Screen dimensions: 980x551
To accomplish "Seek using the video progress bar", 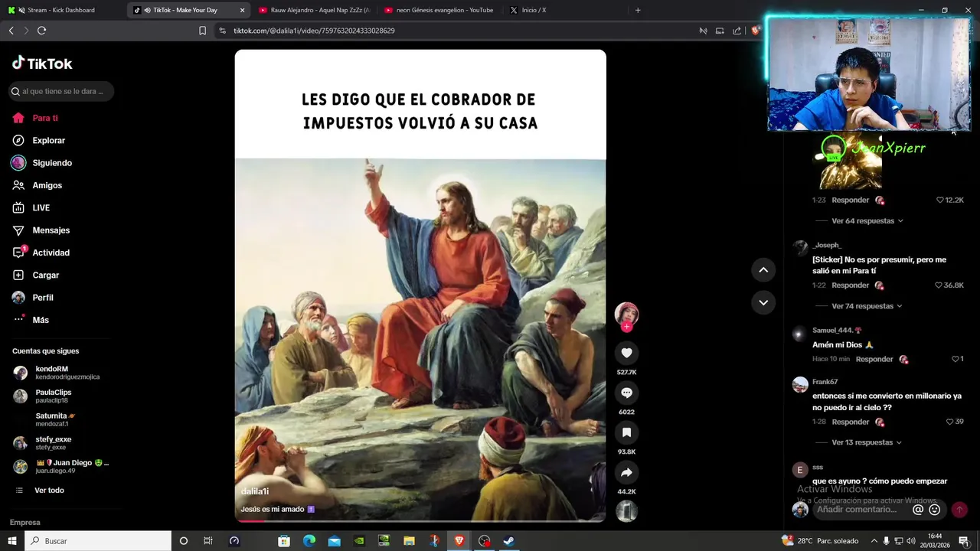I will pyautogui.click(x=420, y=520).
